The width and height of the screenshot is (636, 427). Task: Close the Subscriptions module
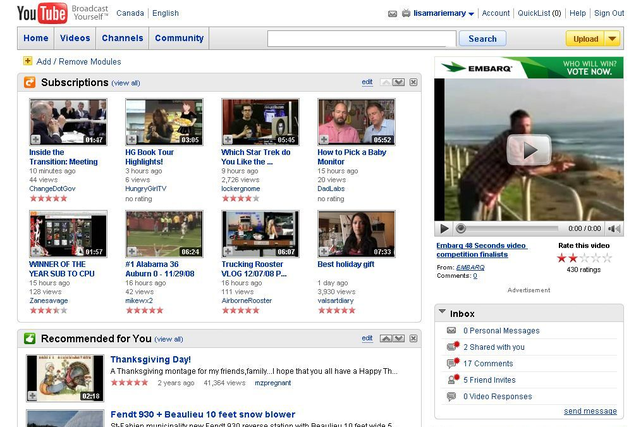pyautogui.click(x=413, y=82)
